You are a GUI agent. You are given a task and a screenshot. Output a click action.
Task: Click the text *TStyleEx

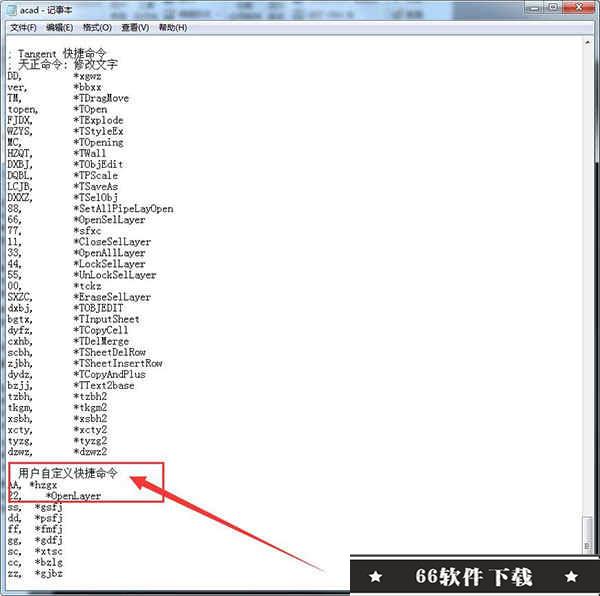pyautogui.click(x=99, y=131)
